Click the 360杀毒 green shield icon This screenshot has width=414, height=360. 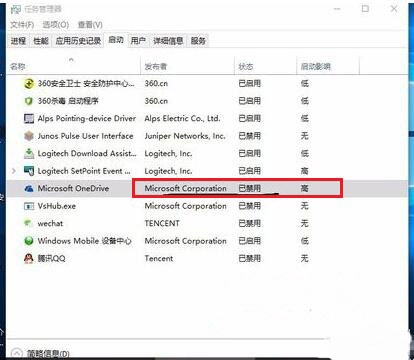pos(29,101)
